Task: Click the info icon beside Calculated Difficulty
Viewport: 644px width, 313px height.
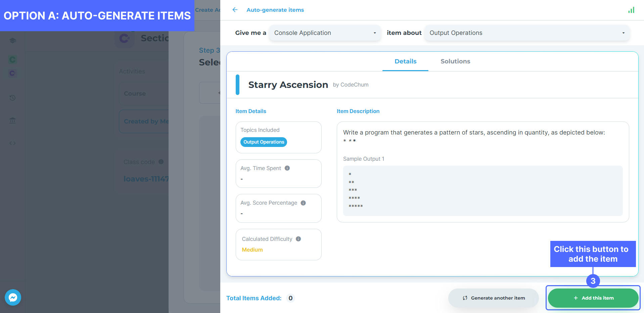Action: [x=298, y=239]
